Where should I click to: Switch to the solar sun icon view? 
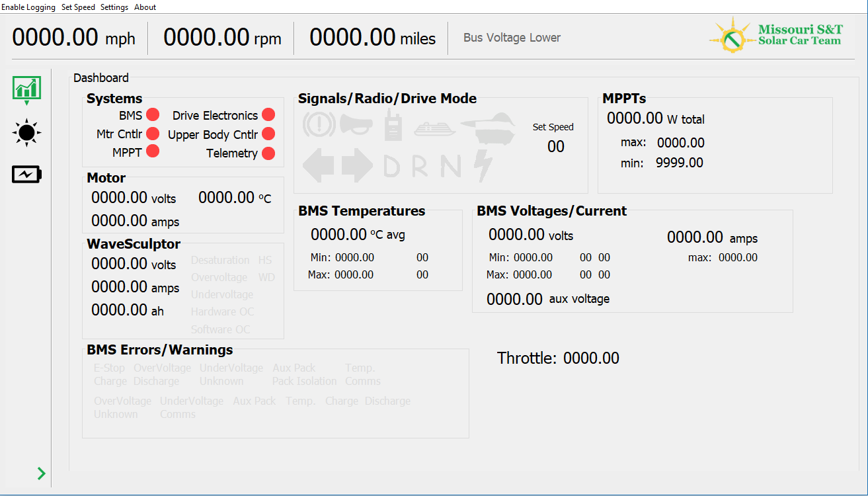pos(26,133)
